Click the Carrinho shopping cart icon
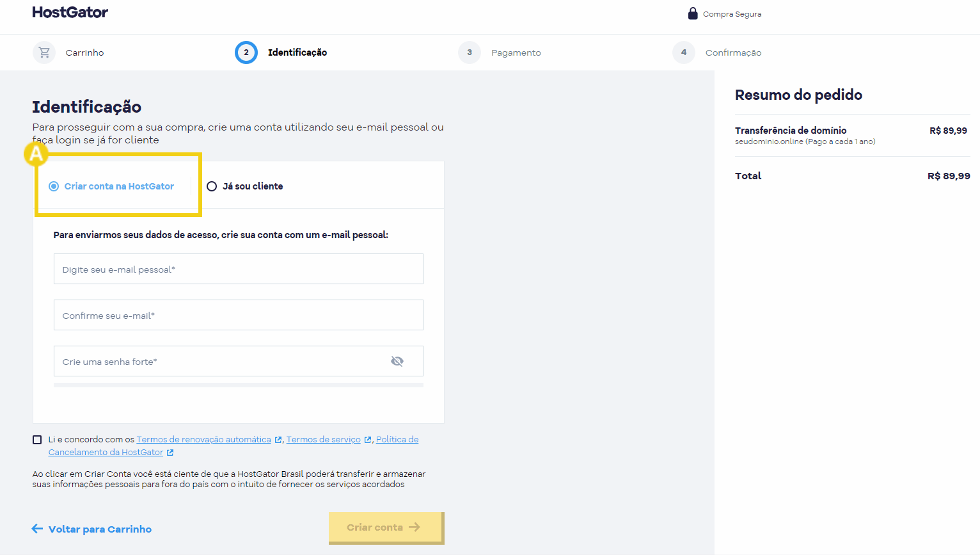Image resolution: width=980 pixels, height=555 pixels. click(44, 52)
